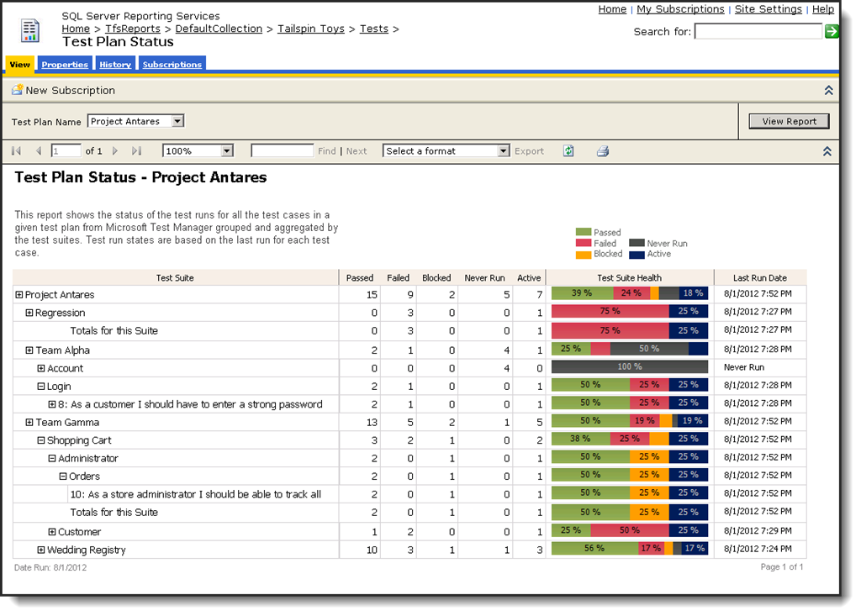Open the zoom 100% dropdown

click(227, 151)
